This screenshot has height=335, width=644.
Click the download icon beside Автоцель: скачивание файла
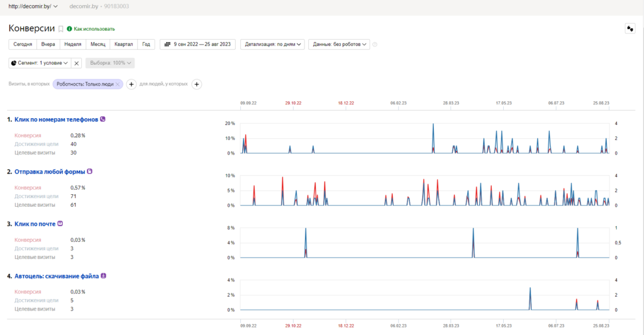click(x=104, y=276)
